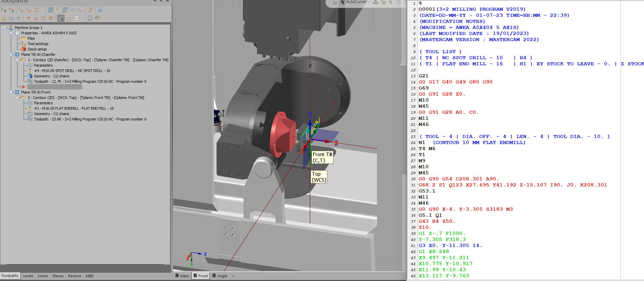Click Regenerate all selected operations icon
Viewport: 644px width, 281px height.
coord(21,10)
